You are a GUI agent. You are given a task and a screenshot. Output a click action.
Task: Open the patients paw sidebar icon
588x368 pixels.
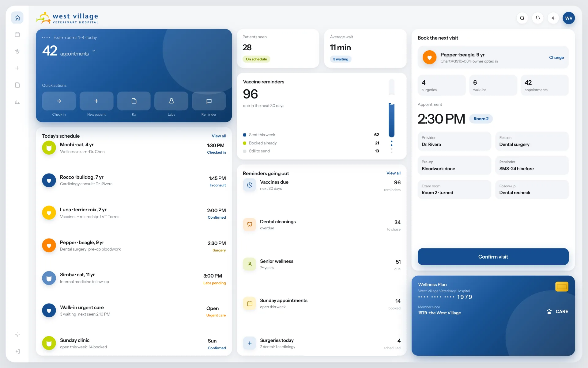tap(17, 52)
